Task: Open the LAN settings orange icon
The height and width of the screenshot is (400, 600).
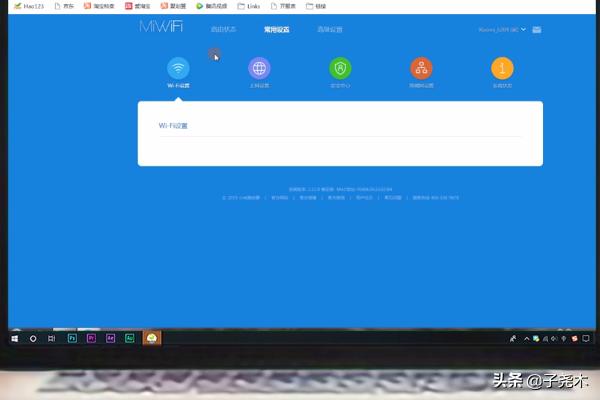Action: [421, 68]
